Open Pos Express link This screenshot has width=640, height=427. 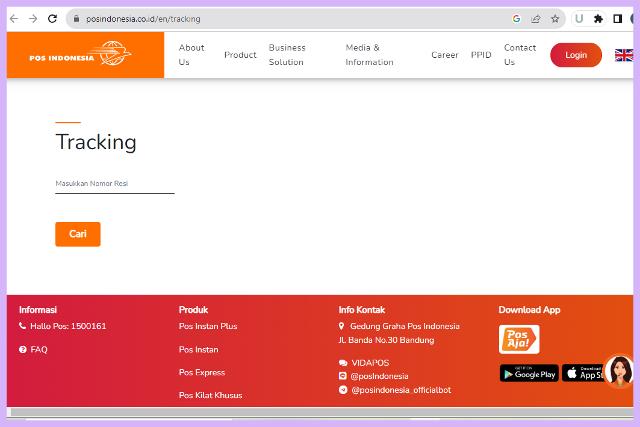pyautogui.click(x=202, y=372)
